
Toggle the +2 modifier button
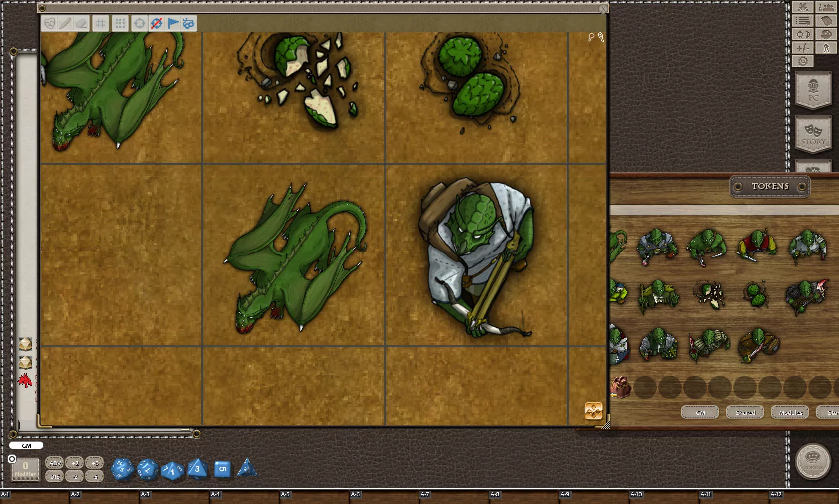(75, 463)
